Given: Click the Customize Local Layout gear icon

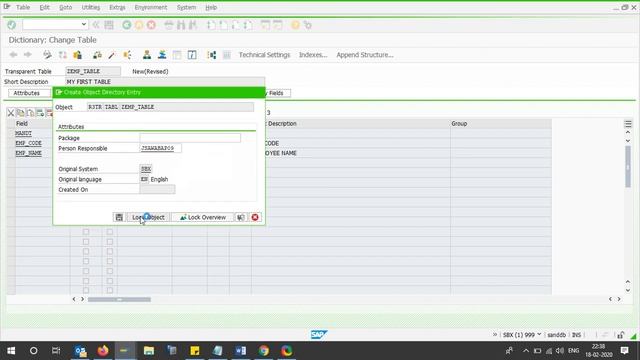Looking at the screenshot, I should coord(307,25).
